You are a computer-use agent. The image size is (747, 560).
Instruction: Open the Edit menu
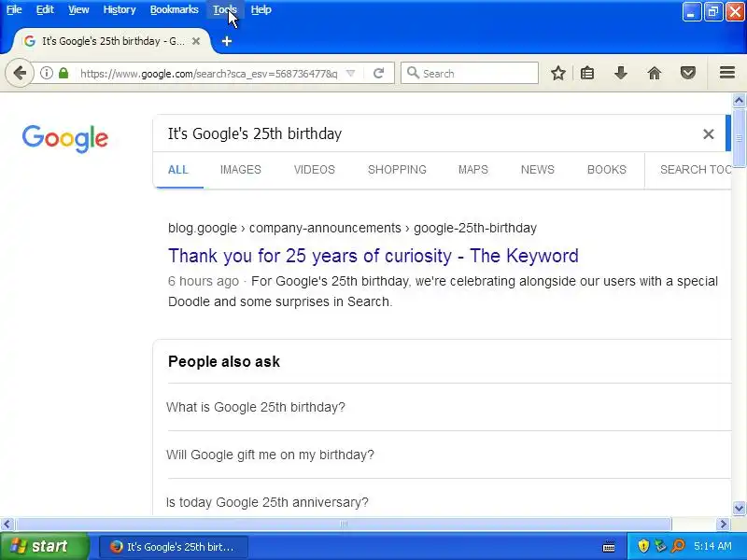tap(45, 9)
